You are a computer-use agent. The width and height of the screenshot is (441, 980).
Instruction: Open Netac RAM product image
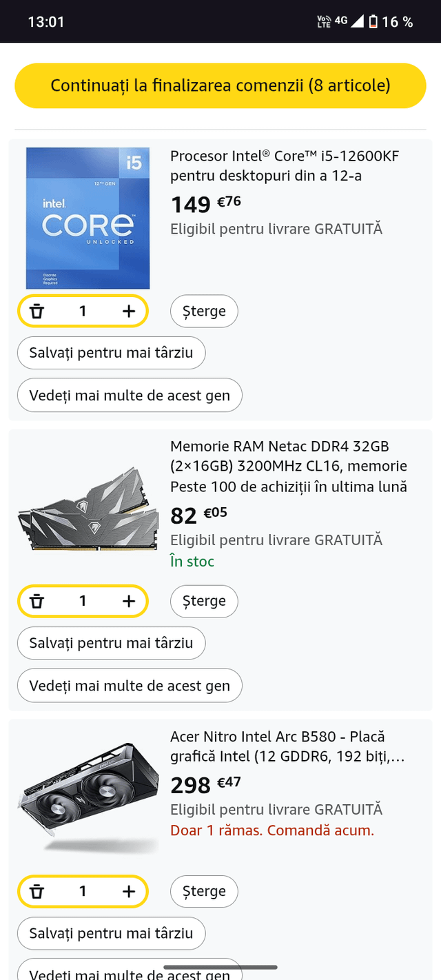click(x=88, y=509)
